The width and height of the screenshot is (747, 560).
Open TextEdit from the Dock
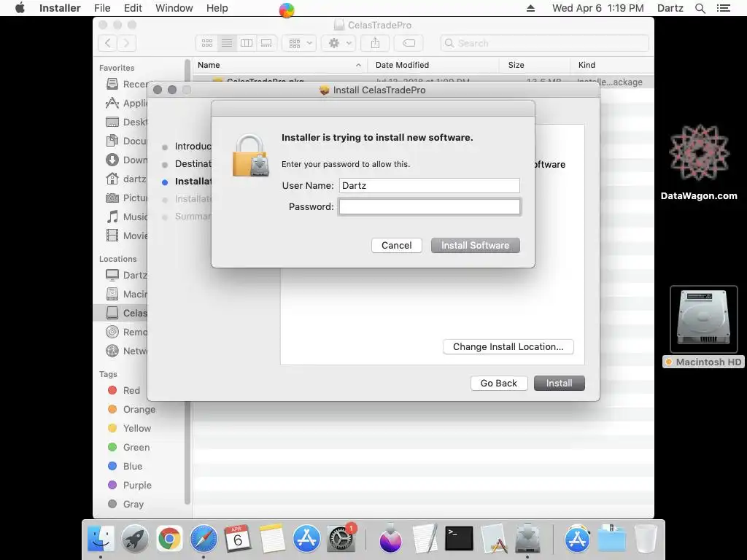(425, 539)
